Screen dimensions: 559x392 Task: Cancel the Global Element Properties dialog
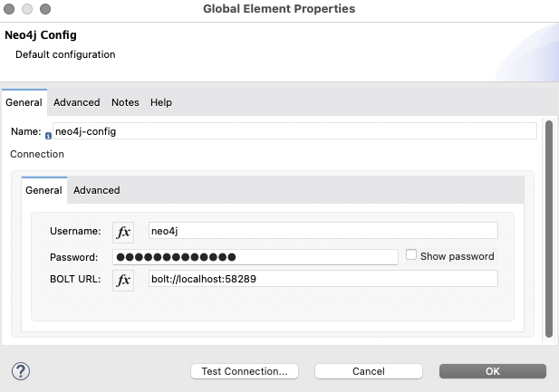coord(369,371)
